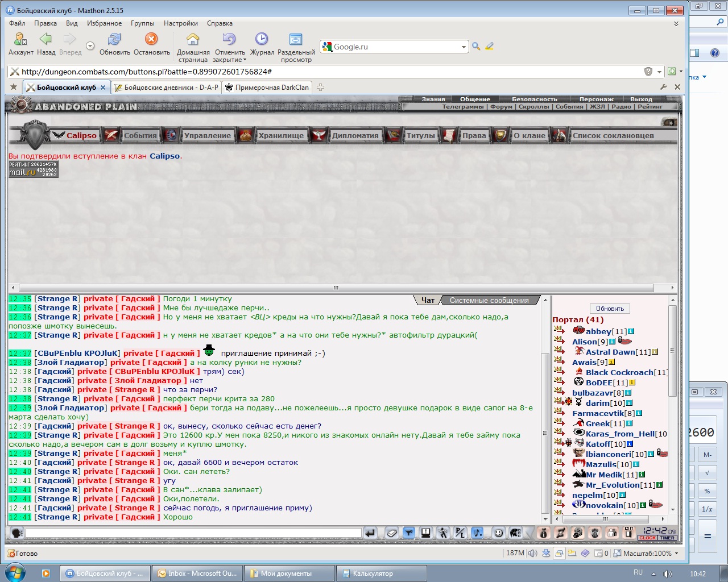Click the Refresh (Обновить) browser icon
Viewport: 728px width, 582px height.
pos(114,39)
